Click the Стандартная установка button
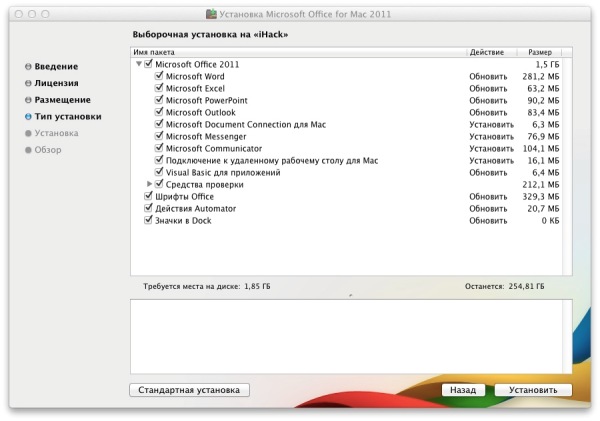This screenshot has width=600, height=421. 189,390
